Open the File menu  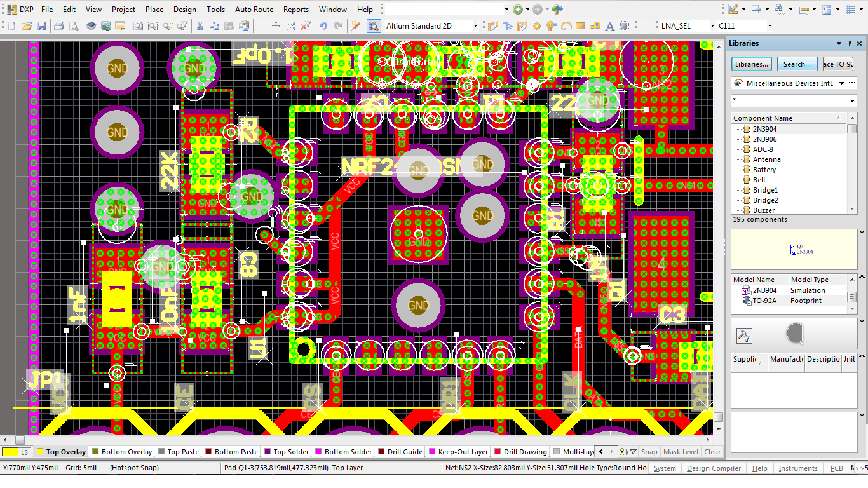click(x=48, y=10)
